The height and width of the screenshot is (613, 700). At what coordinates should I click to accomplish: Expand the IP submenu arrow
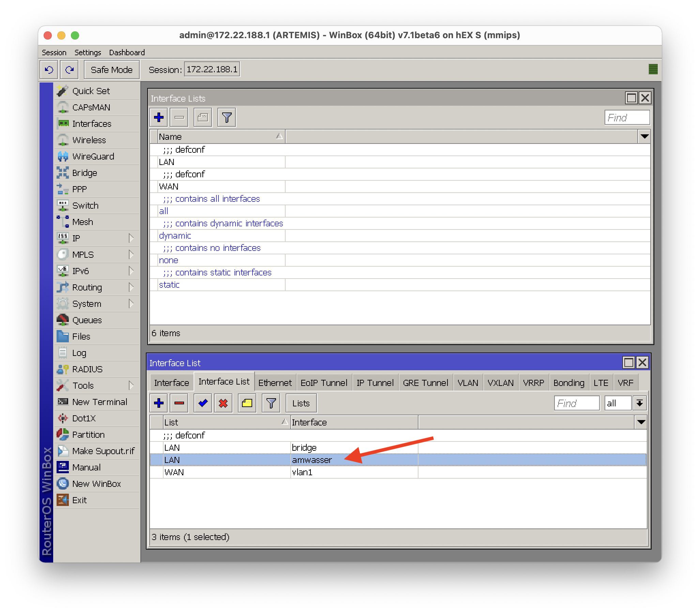[x=131, y=238]
